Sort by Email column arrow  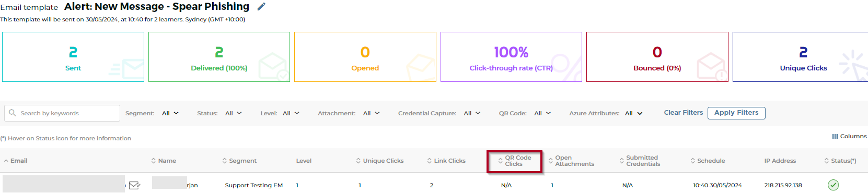point(6,161)
